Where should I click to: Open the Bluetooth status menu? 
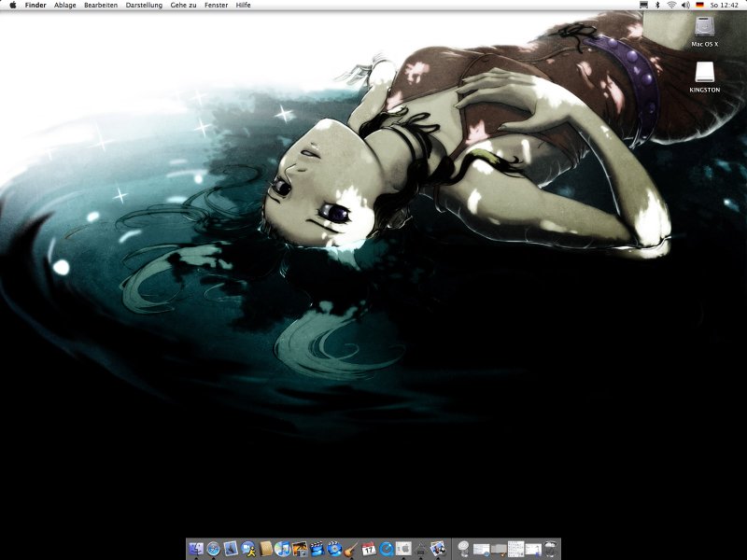pyautogui.click(x=657, y=5)
